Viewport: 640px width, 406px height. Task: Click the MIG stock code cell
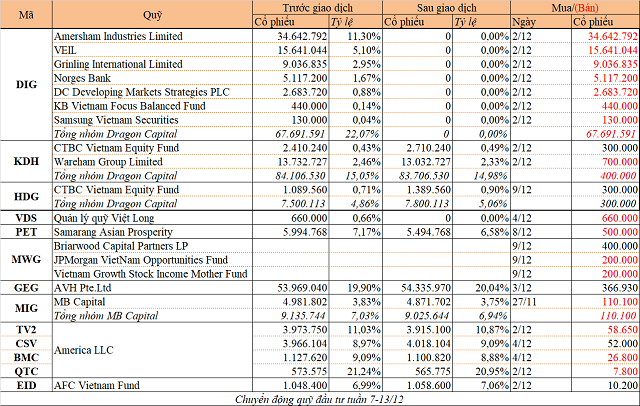[26, 308]
